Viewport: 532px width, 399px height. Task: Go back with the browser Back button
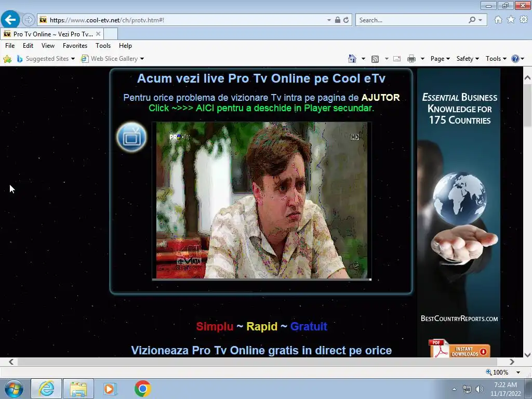10,20
